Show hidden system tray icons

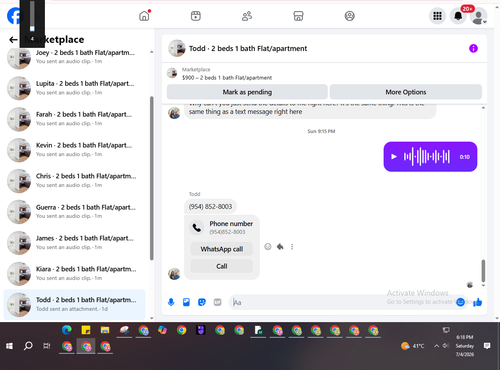(x=436, y=346)
